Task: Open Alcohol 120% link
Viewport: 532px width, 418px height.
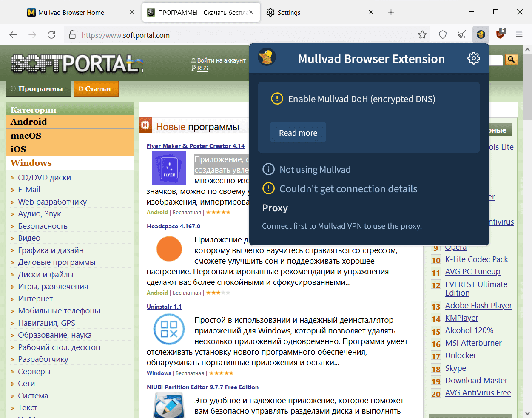Action: pos(469,330)
